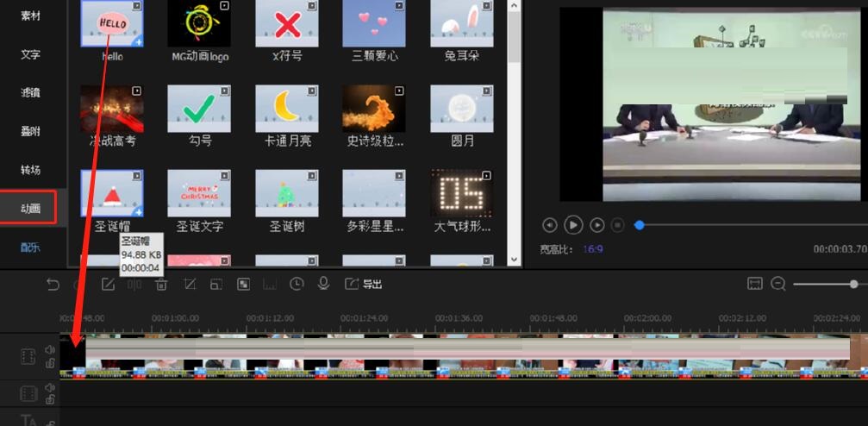This screenshot has width=868, height=426.
Task: Open the 文字 text tab
Action: (x=30, y=54)
